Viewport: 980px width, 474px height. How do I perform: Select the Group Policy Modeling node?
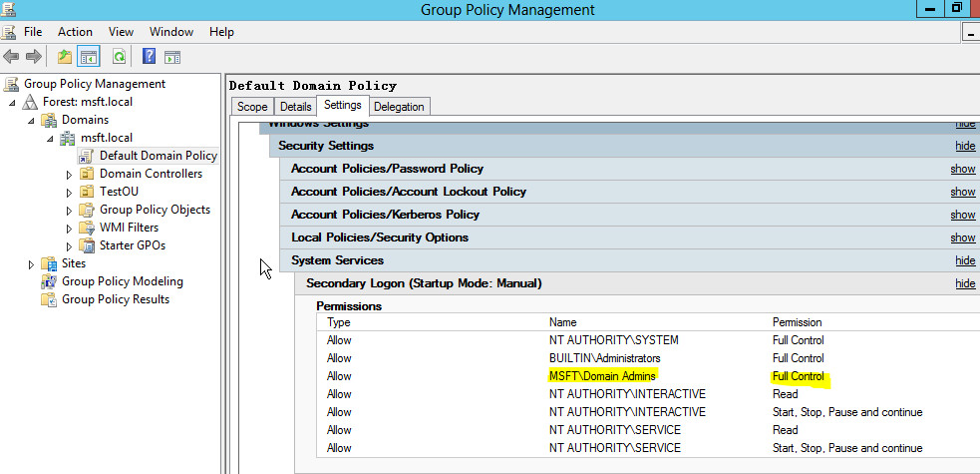tap(122, 281)
